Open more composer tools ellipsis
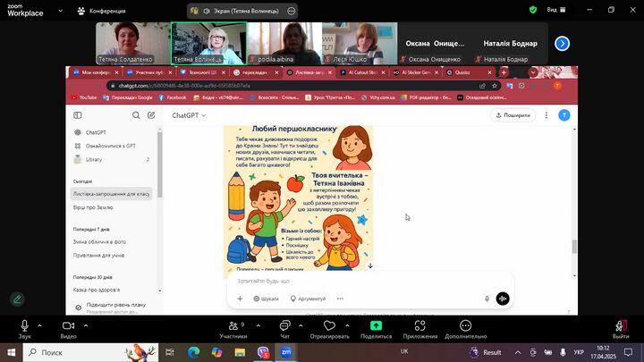This screenshot has height=362, width=644. coord(340,299)
